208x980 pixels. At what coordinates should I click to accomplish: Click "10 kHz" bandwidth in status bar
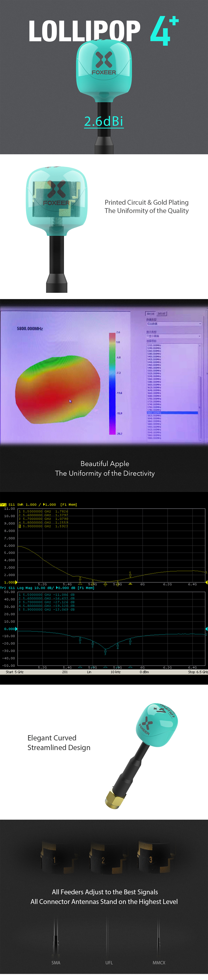116,672
